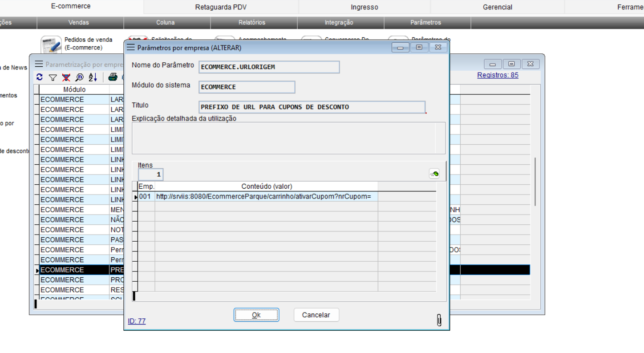Open the Parâmetros por empresa window menu icon

[130, 47]
